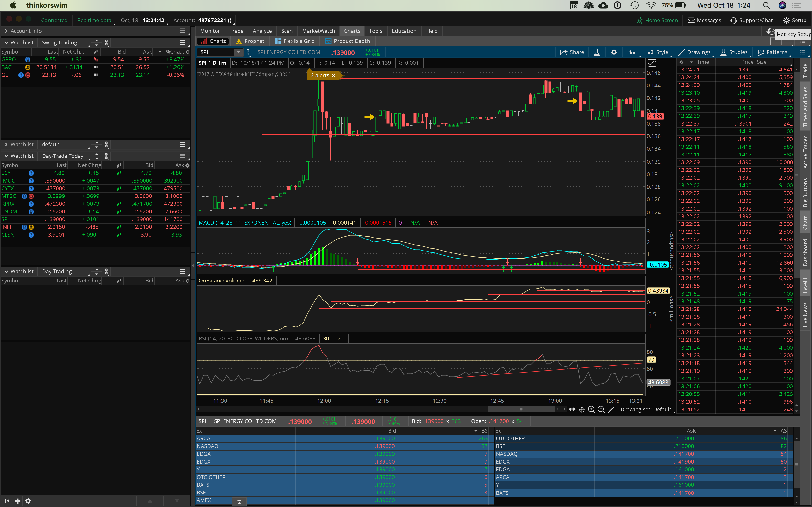This screenshot has width=812, height=507.
Task: Open macOS Spotlight search
Action: pos(766,5)
